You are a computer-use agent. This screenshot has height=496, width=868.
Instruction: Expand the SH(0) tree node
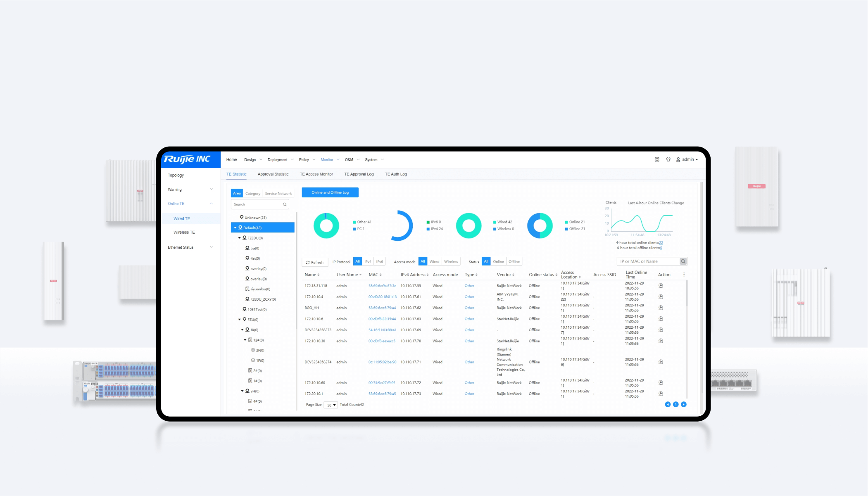click(x=242, y=390)
